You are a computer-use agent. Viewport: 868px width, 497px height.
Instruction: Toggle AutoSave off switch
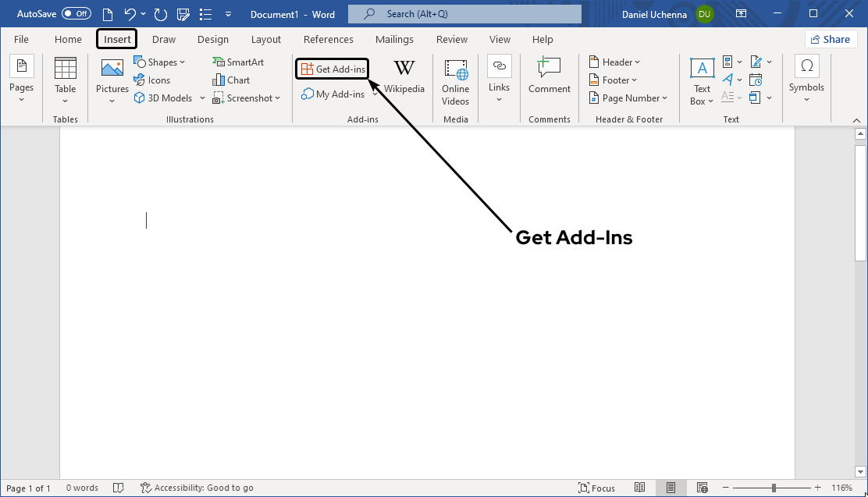click(x=76, y=12)
